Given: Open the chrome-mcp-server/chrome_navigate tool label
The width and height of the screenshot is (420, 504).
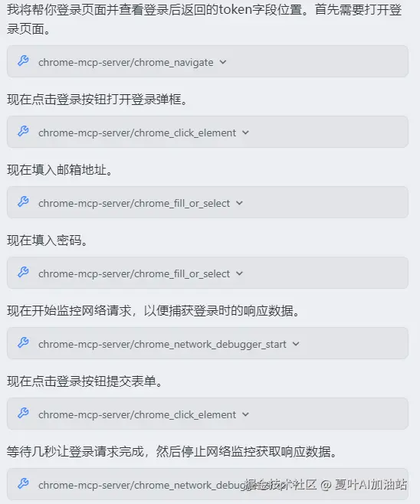Looking at the screenshot, I should (x=126, y=62).
